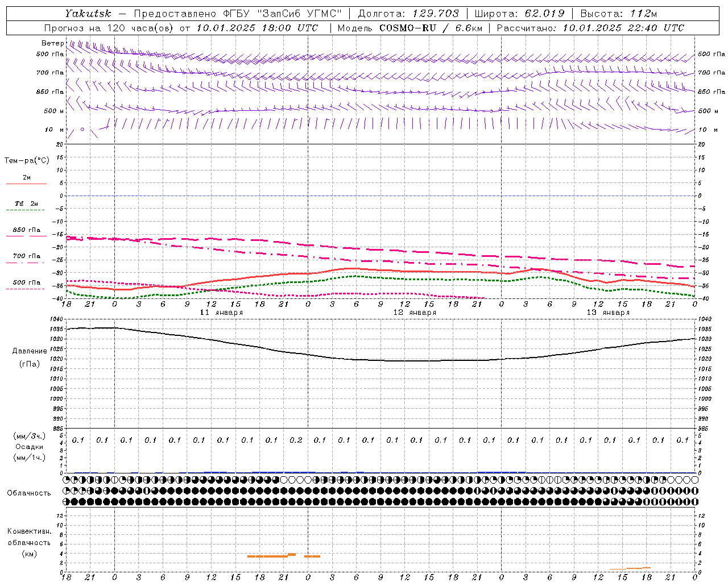The image size is (728, 582).
Task: Click the Давление pressure panel label
Action: (x=30, y=351)
